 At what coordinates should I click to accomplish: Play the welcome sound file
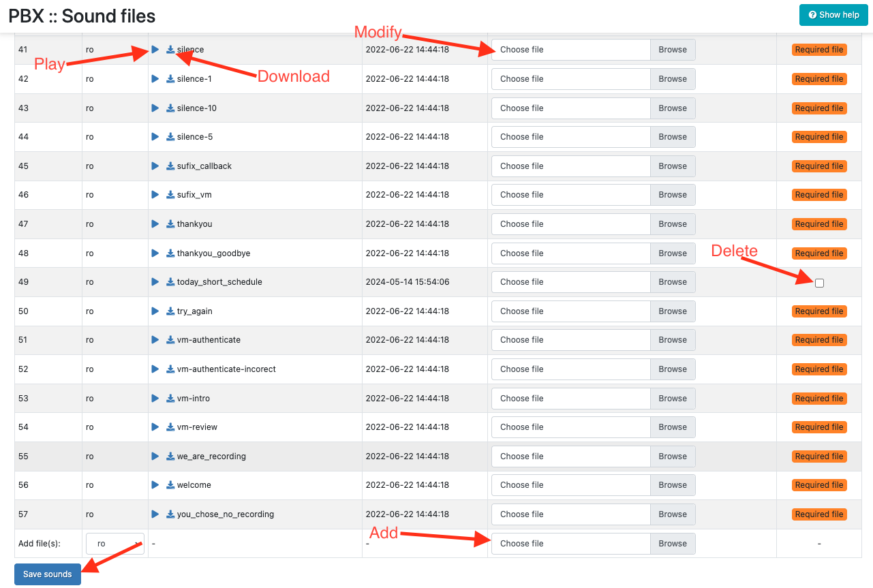coord(155,485)
